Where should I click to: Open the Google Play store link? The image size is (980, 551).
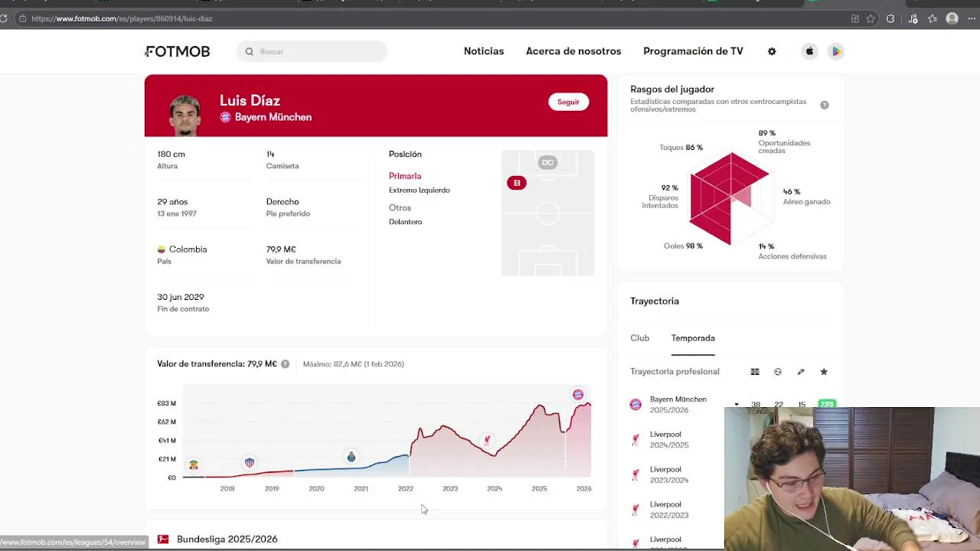click(835, 51)
